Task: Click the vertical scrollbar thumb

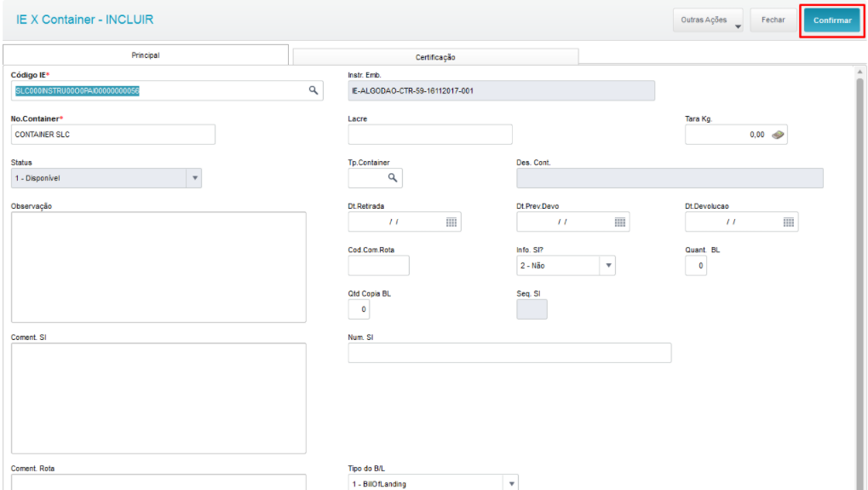Action: [859, 282]
